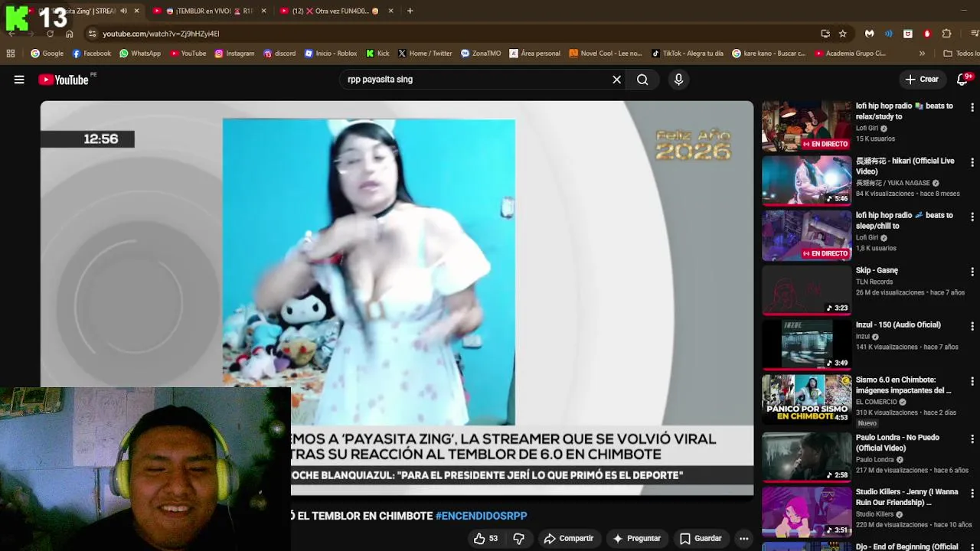Image resolution: width=980 pixels, height=551 pixels.
Task: Open options menu for Sismo 6.0 en Chimbote video
Action: [x=972, y=381]
